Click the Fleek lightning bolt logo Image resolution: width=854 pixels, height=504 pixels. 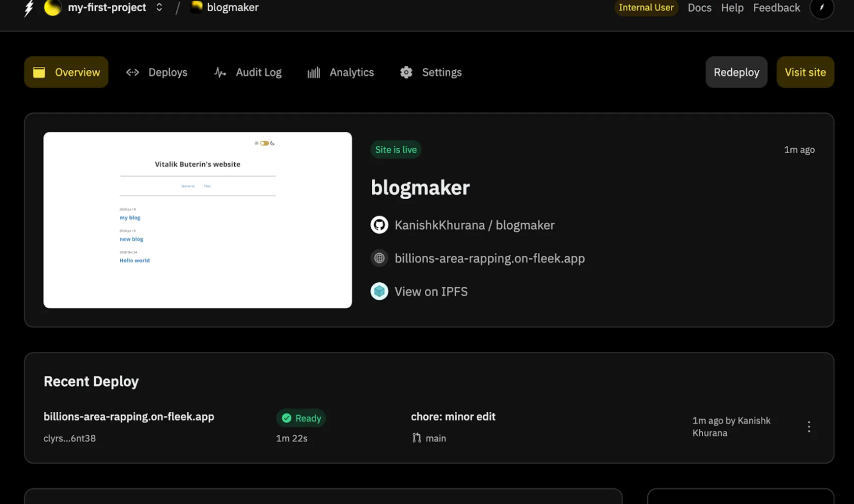(x=29, y=8)
